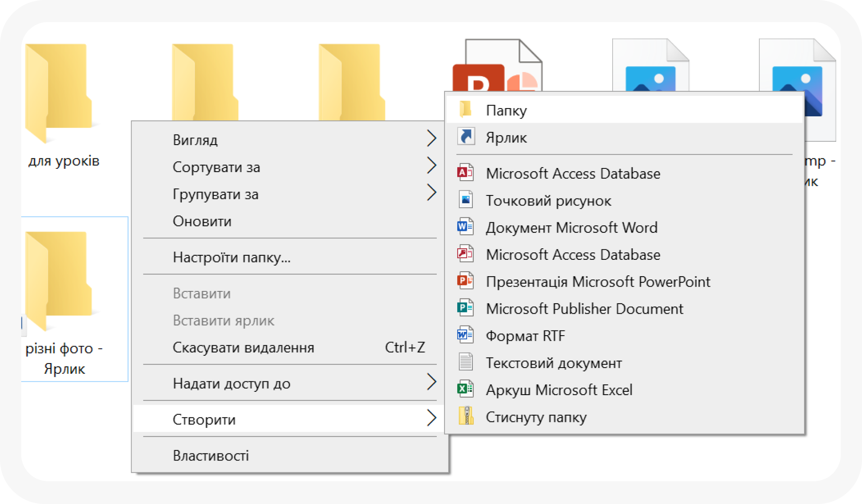Viewport: 862px width, 504px height.
Task: Select Настроїти папку... menu entry
Action: tap(232, 257)
